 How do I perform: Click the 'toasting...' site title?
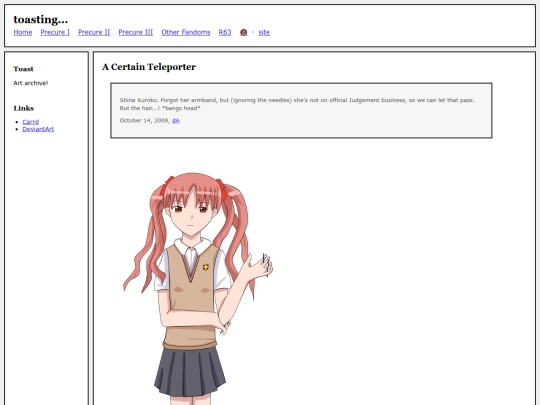coord(41,19)
